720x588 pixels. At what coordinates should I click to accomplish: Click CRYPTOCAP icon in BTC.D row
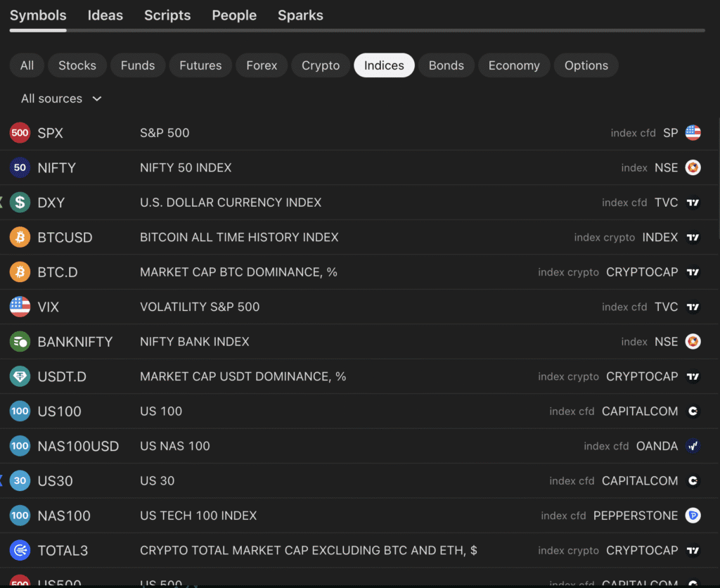(x=693, y=272)
